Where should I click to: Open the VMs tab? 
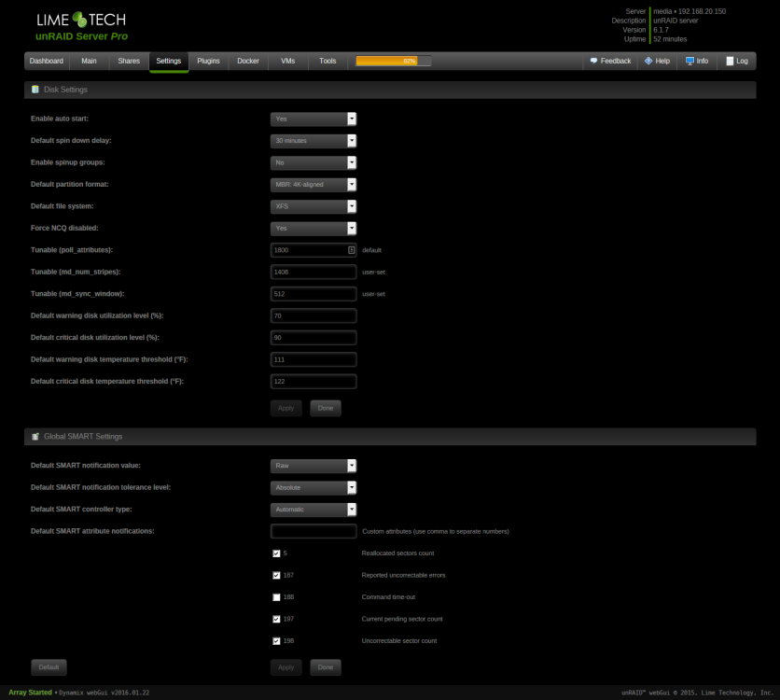coord(288,61)
